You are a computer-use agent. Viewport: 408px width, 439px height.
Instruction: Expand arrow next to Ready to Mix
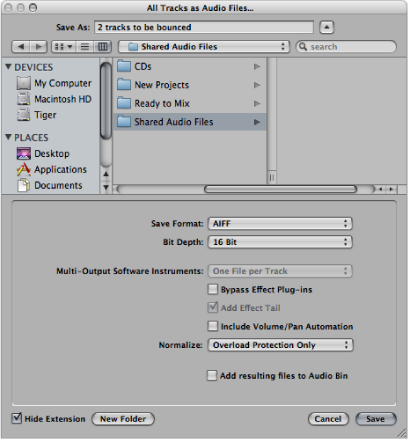(257, 103)
